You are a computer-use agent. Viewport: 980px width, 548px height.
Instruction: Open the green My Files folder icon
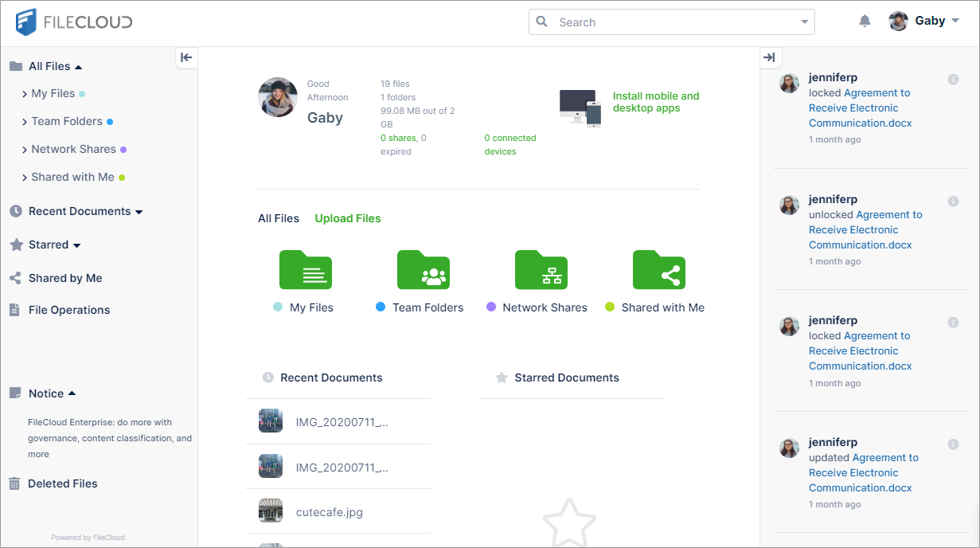tap(305, 270)
